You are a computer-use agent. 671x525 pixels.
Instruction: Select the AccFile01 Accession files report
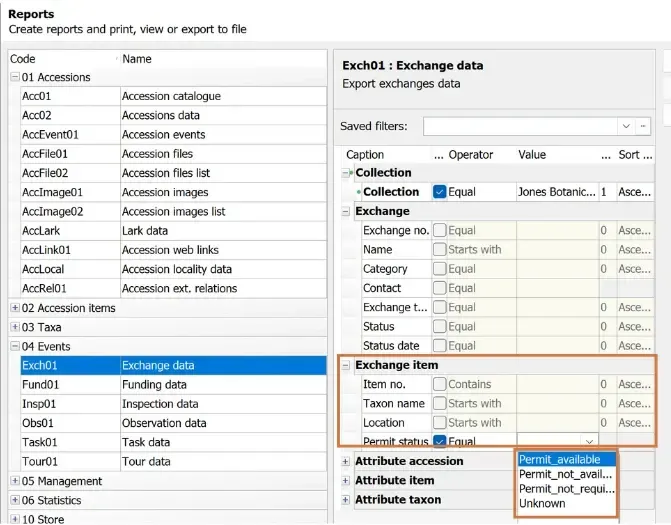coord(173,154)
